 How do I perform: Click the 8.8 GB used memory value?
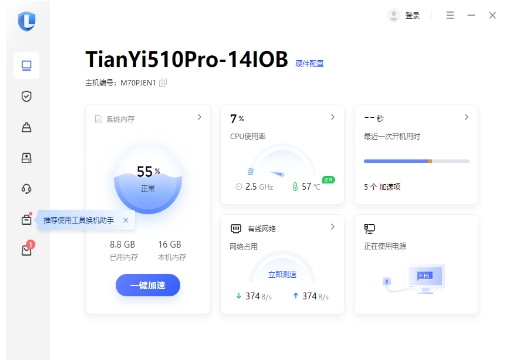(x=122, y=245)
